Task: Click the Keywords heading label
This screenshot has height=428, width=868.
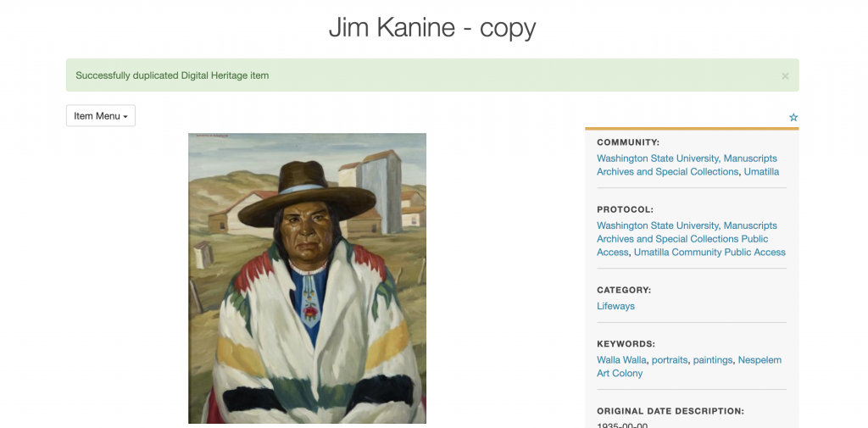Action: point(626,344)
